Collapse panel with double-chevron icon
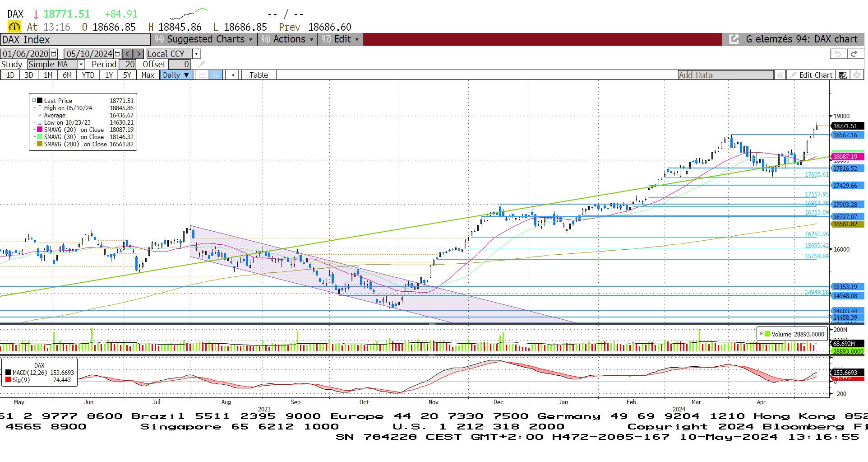Viewport: 868px width, 462px height. click(780, 75)
